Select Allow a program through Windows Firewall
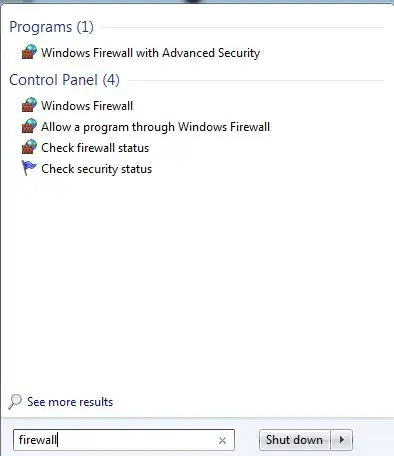Screen dimensions: 394x456 click(x=155, y=127)
